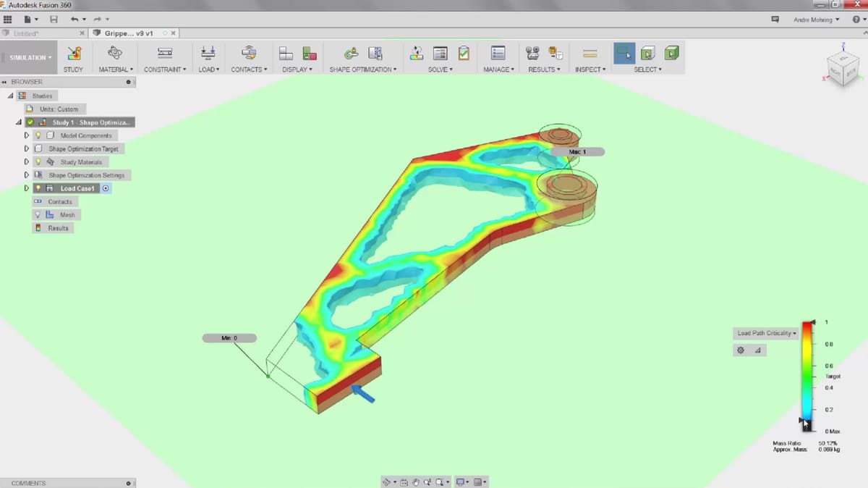Select the structural Load icon
Screen dimensions: 868x488
pyautogui.click(x=208, y=53)
